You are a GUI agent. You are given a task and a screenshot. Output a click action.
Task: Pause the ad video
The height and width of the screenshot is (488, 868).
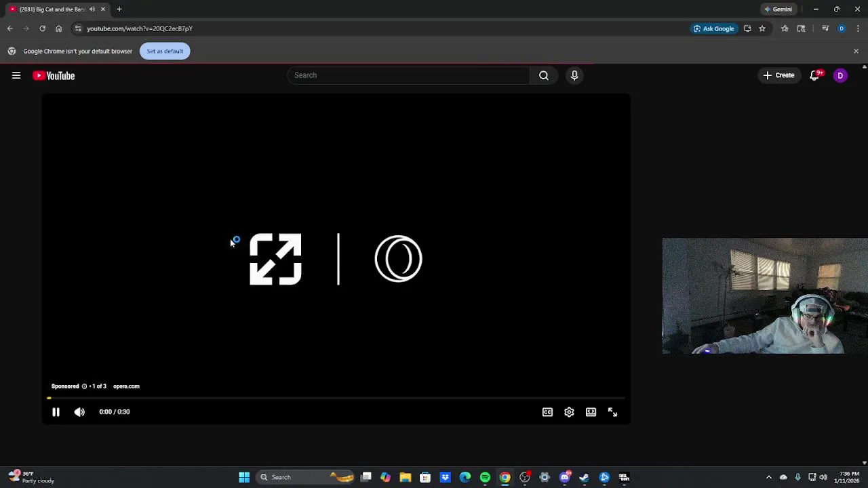pyautogui.click(x=56, y=411)
